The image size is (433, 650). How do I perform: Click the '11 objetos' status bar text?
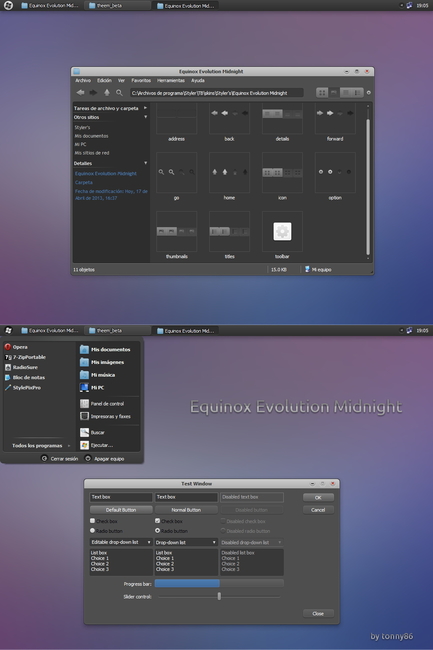84,269
